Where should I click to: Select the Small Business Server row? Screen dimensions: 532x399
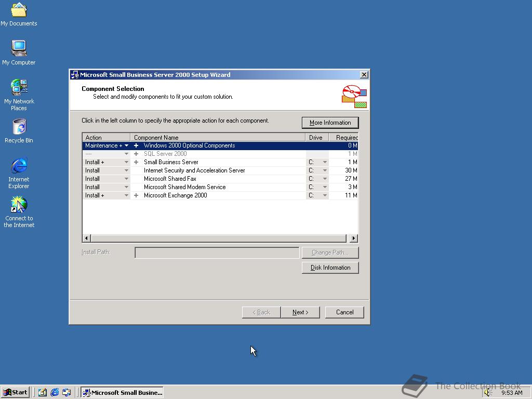click(220, 162)
